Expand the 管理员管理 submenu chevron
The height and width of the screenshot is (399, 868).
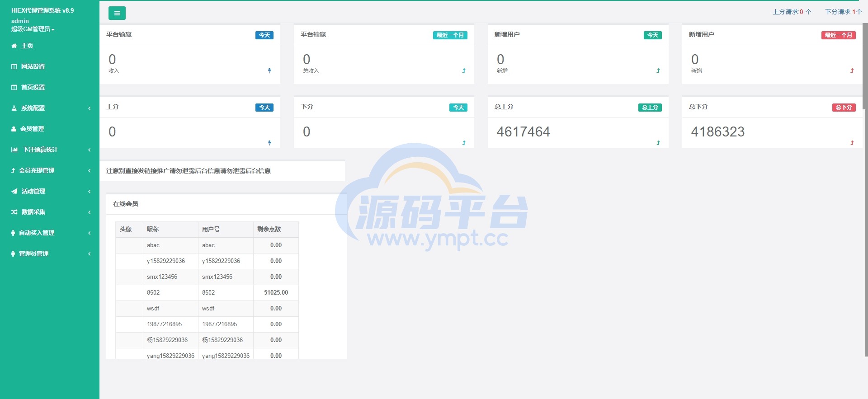point(90,253)
